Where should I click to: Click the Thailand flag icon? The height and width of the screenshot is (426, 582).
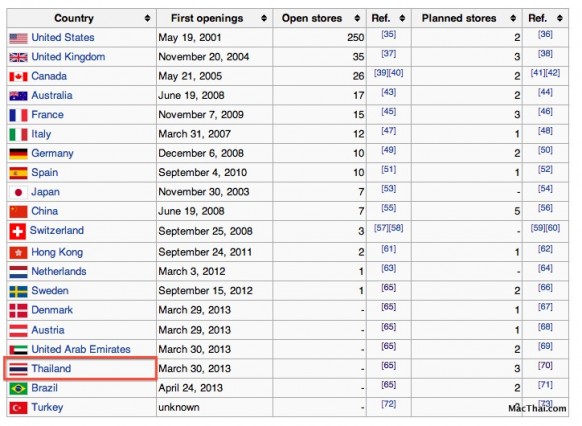[18, 369]
